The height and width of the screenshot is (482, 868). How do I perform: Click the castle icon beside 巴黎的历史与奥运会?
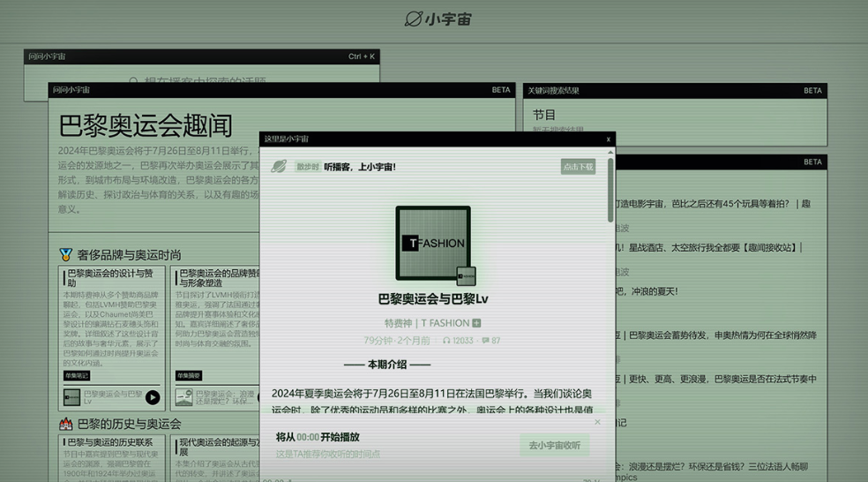66,424
